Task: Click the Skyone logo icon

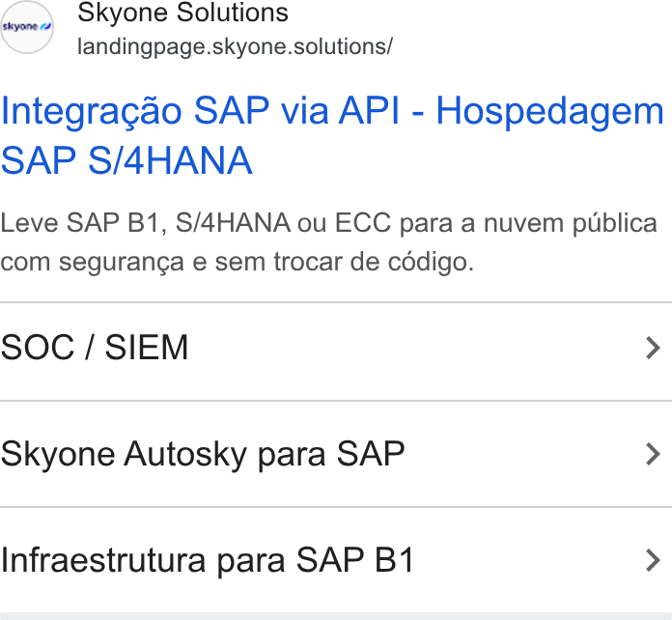Action: point(27,27)
